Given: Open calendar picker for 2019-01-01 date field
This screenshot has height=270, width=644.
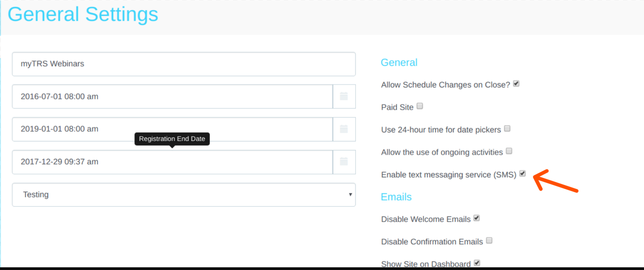Looking at the screenshot, I should pos(344,129).
